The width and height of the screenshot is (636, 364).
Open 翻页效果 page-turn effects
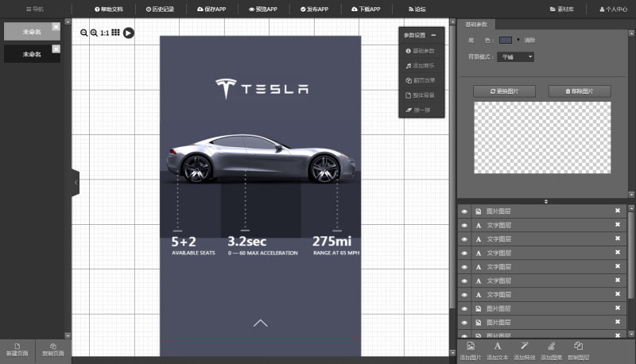coord(421,80)
